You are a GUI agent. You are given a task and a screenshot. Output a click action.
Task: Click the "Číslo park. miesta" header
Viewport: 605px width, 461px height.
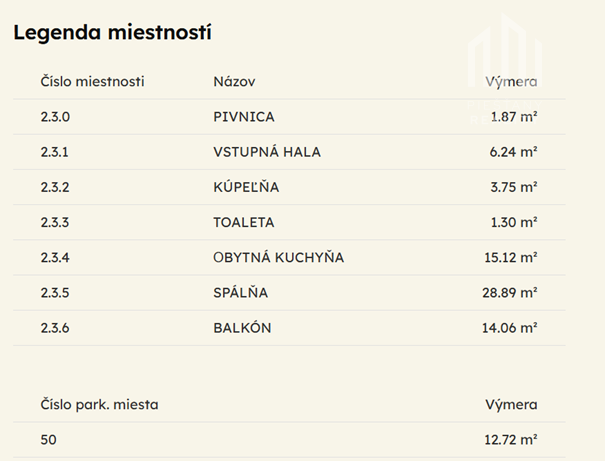click(99, 405)
